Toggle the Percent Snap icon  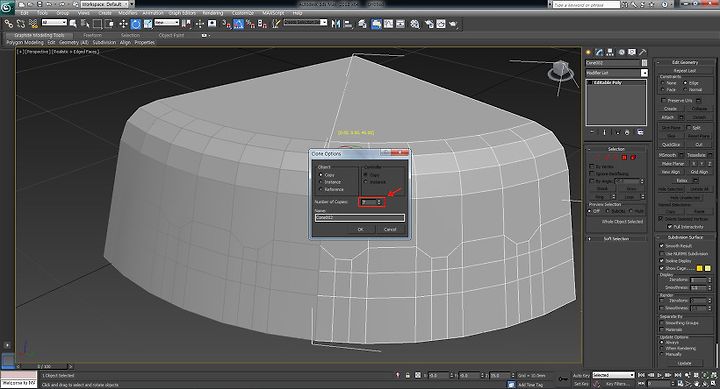pyautogui.click(x=250, y=23)
